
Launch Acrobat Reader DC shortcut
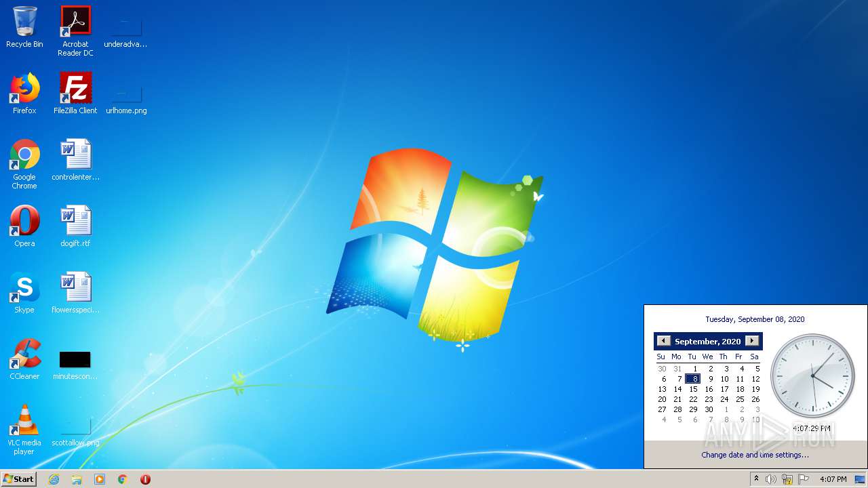tap(75, 31)
